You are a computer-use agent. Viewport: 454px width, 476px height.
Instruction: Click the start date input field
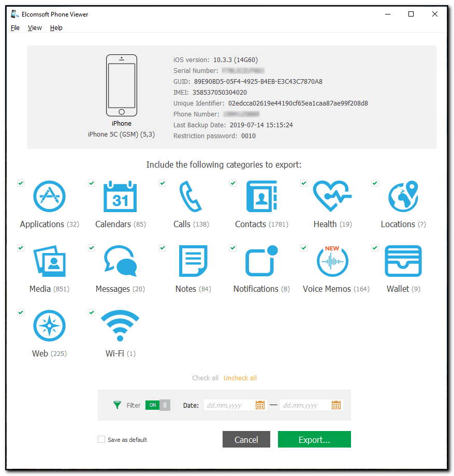coord(228,405)
